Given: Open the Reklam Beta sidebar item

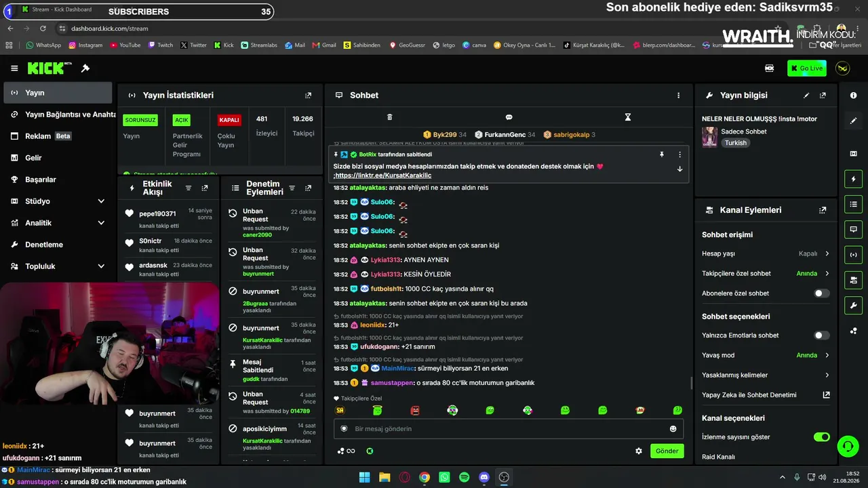Looking at the screenshot, I should (x=57, y=136).
